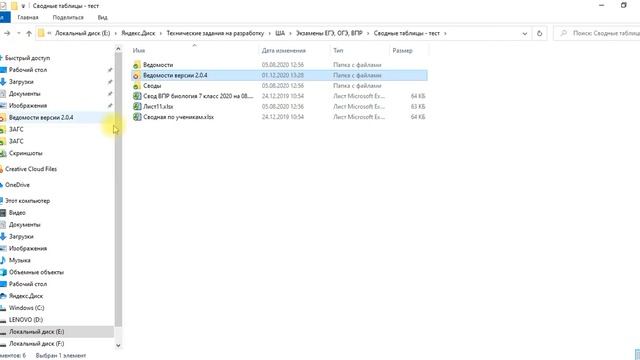Open OneDrive in the navigation pane
The height and width of the screenshot is (360, 640).
(17, 185)
